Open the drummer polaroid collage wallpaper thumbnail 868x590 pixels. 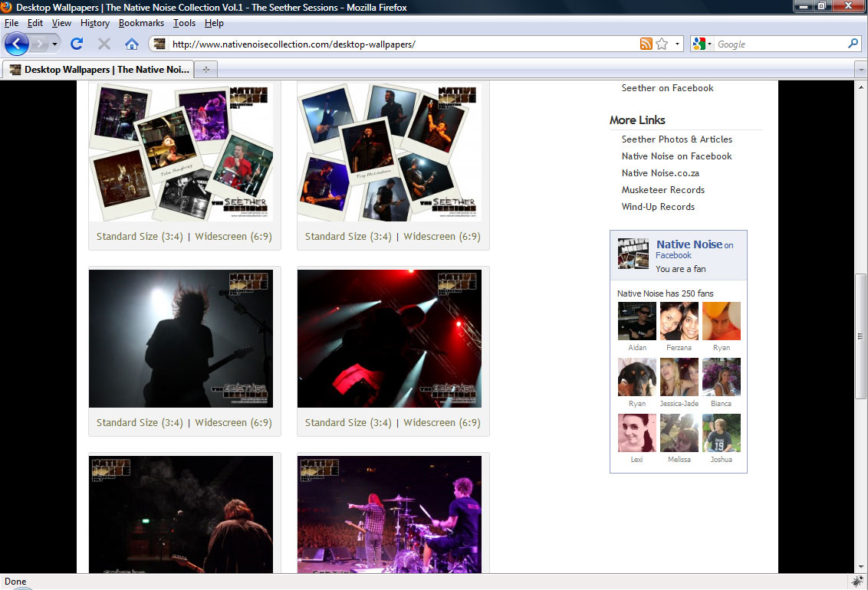181,152
